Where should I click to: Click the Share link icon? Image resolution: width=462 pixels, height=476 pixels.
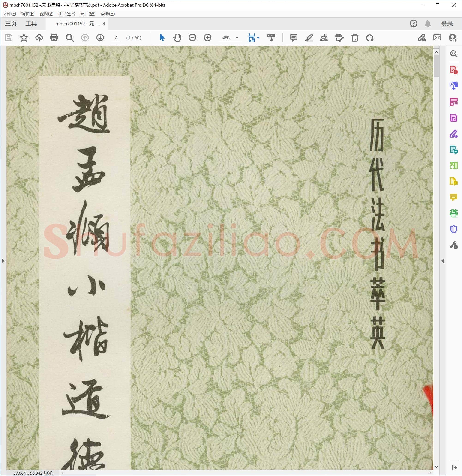click(x=422, y=38)
